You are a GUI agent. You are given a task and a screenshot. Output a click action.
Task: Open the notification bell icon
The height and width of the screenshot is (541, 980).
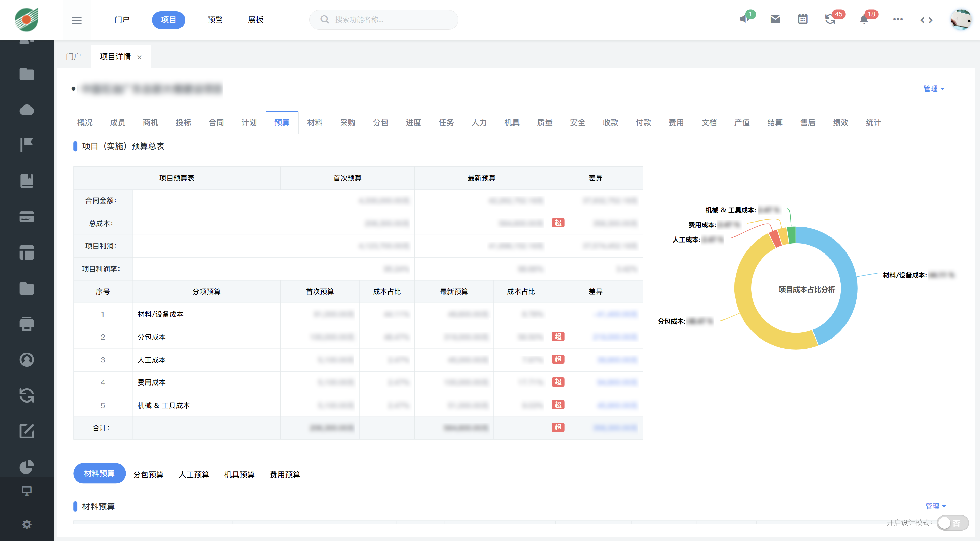pyautogui.click(x=864, y=19)
